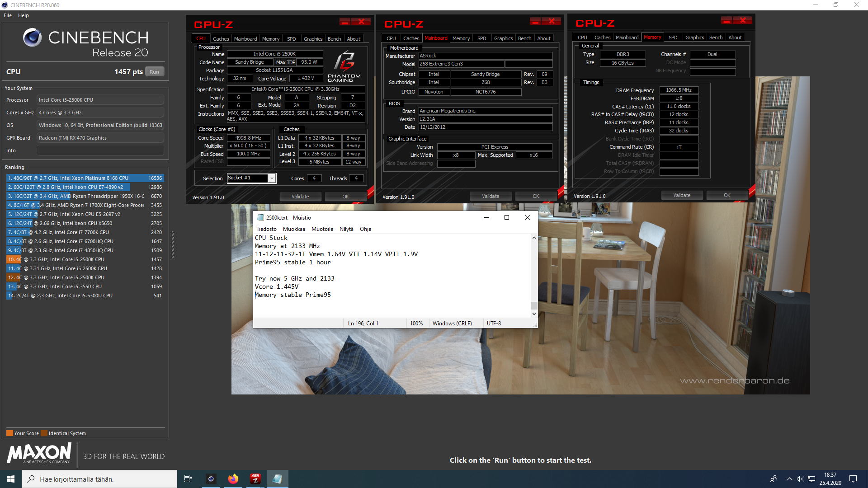The height and width of the screenshot is (488, 868).
Task: Select ranking entry Intel Core i7-7700K
Action: click(x=85, y=232)
